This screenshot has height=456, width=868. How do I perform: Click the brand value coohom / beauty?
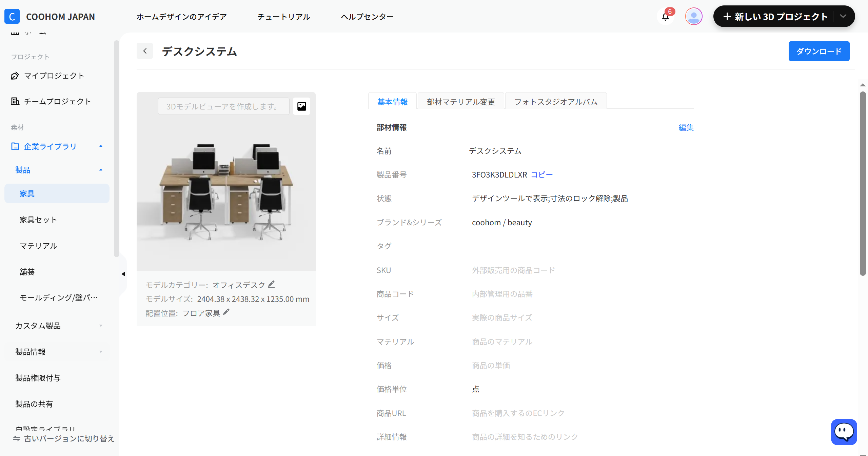[x=502, y=222]
